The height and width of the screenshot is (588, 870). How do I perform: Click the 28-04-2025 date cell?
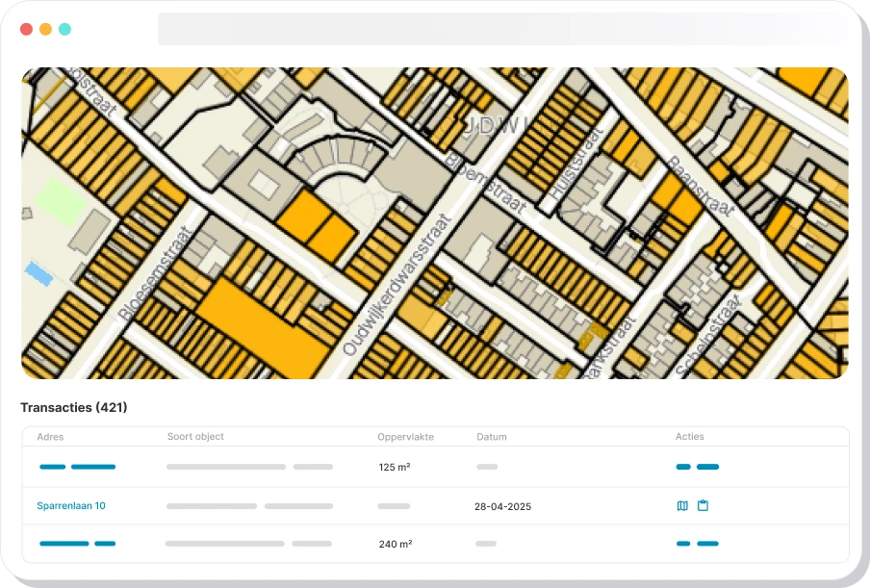(x=502, y=506)
